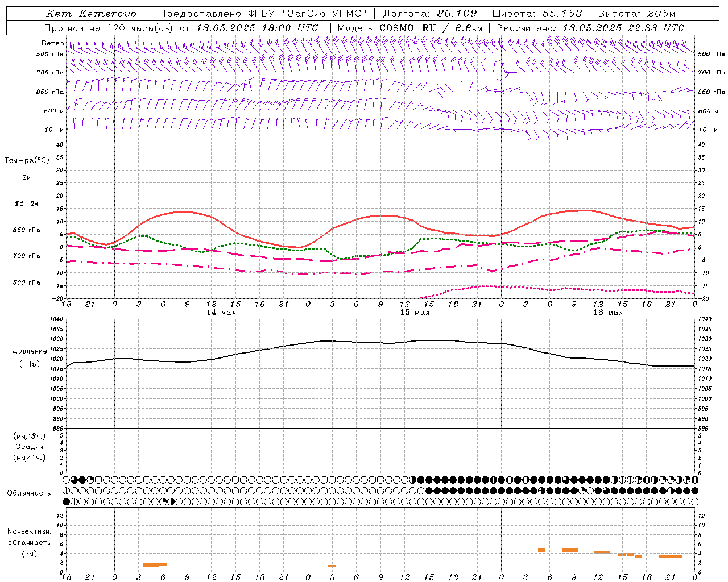
Task: Click the Модель COSMO-RU / 6.6км label
Action: (x=409, y=28)
